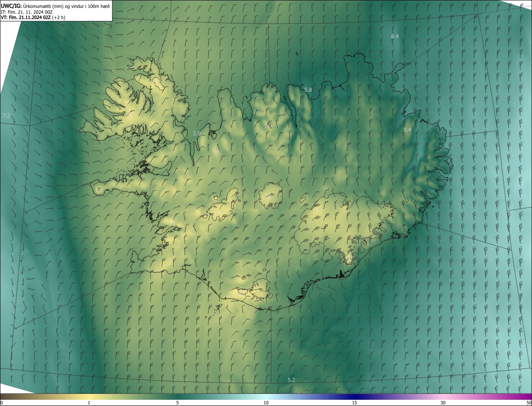Screen dimensions: 532x406
Task: Click the 5.2 value label south of Iceland
Action: pyautogui.click(x=291, y=380)
